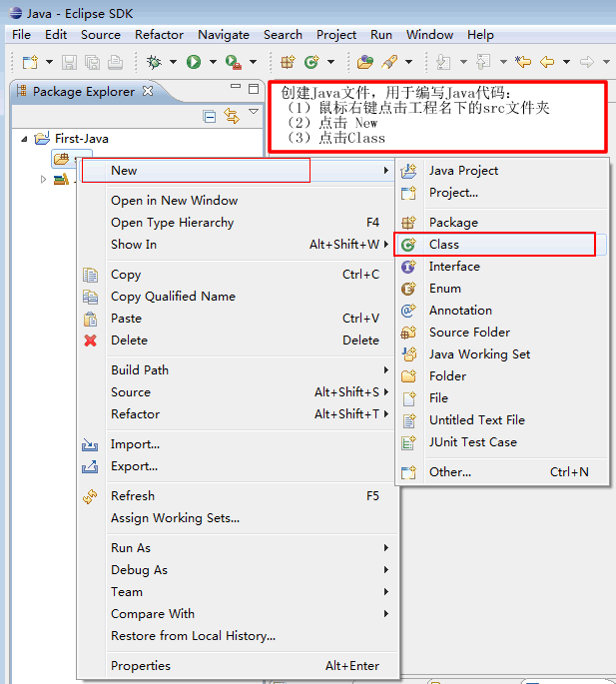Launch Debug with the bug icon
616x684 pixels.
tap(154, 62)
